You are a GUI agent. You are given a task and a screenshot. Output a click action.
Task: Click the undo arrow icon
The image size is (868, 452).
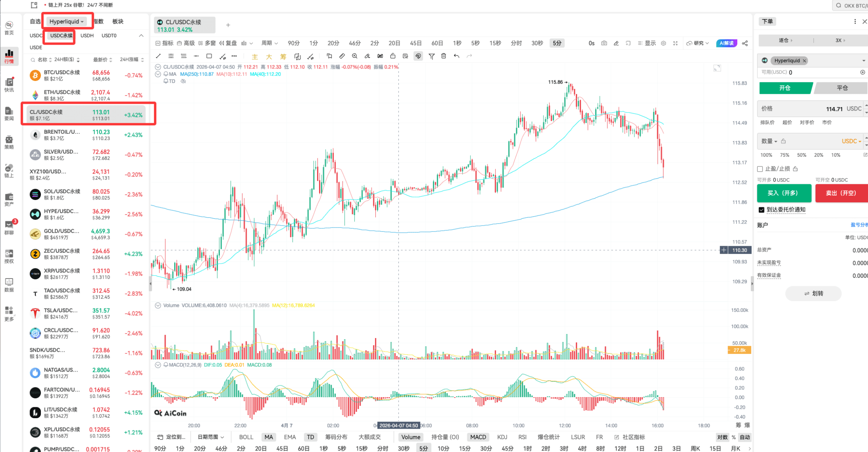pyautogui.click(x=456, y=56)
